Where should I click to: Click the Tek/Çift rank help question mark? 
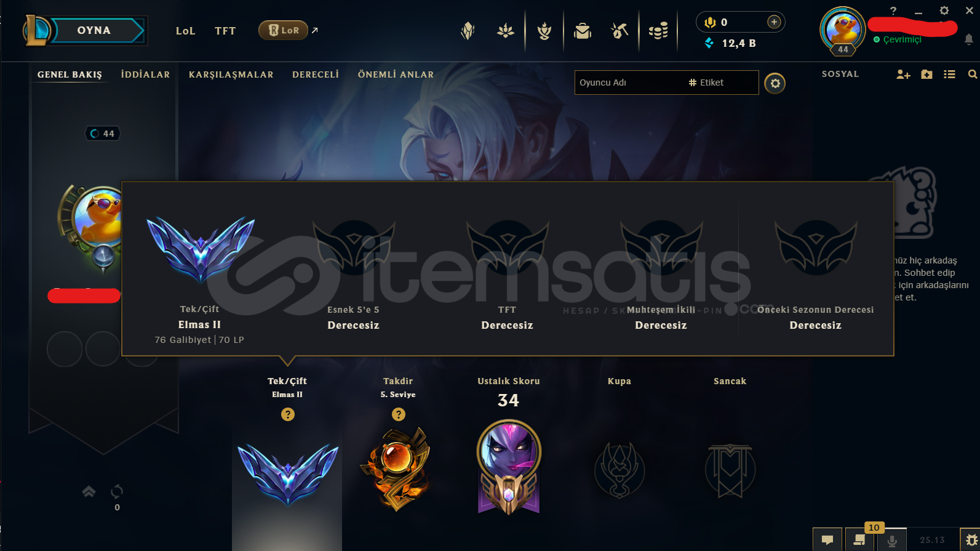[x=288, y=414]
